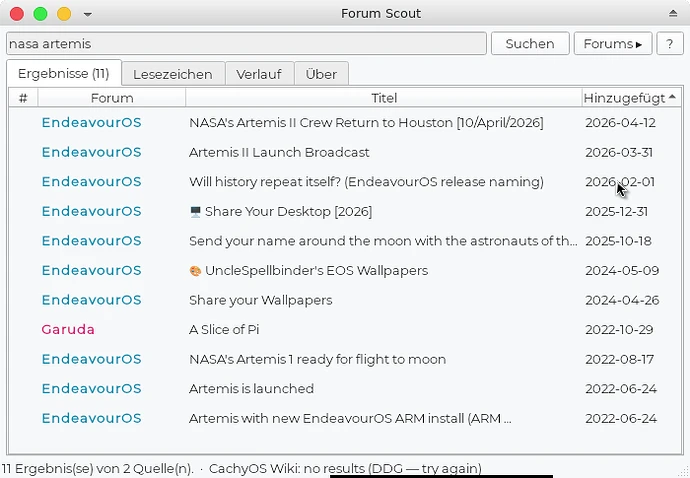Screen dimensions: 690x478
Task: Click the green window button
Action: click(x=40, y=14)
